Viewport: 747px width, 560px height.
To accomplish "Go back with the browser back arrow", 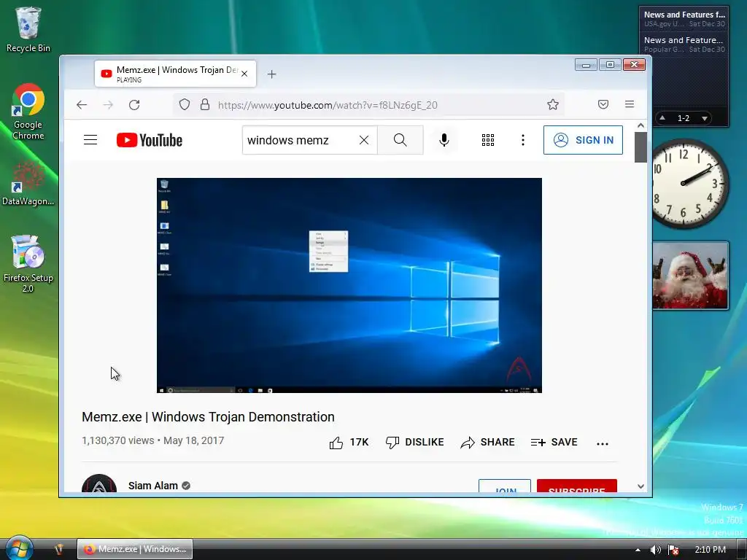I will [x=82, y=105].
